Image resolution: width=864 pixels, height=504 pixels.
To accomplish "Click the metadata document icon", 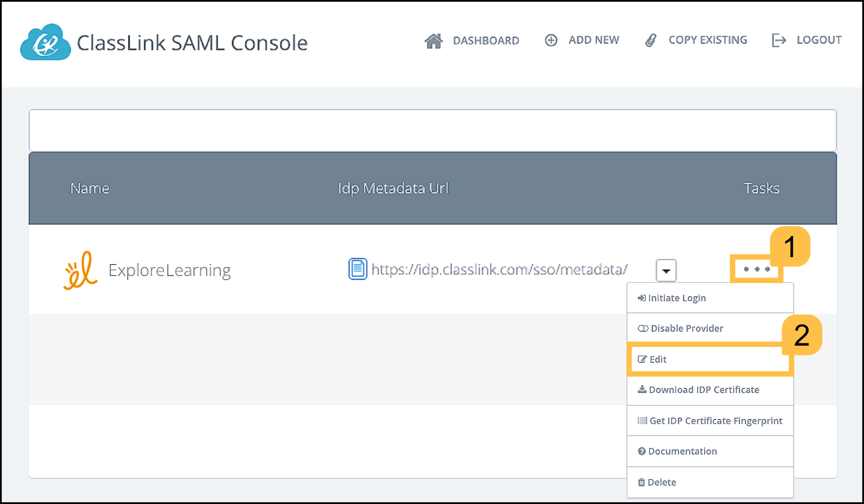I will pos(357,270).
